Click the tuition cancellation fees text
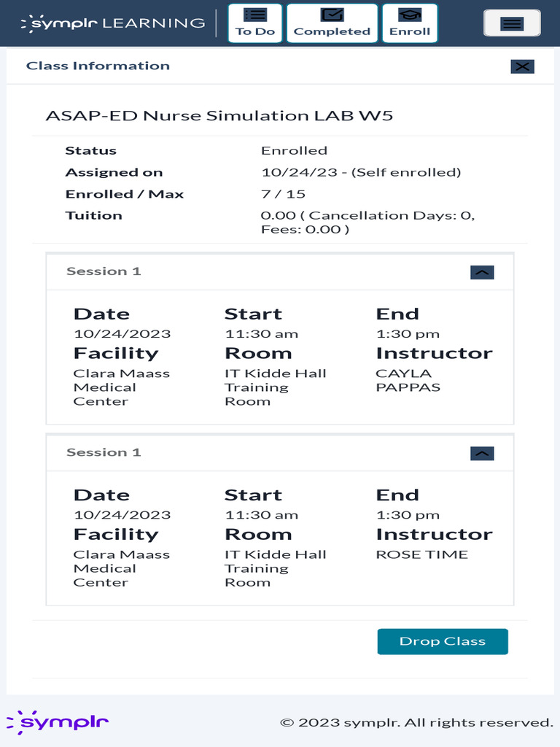560x747 pixels. click(x=367, y=222)
